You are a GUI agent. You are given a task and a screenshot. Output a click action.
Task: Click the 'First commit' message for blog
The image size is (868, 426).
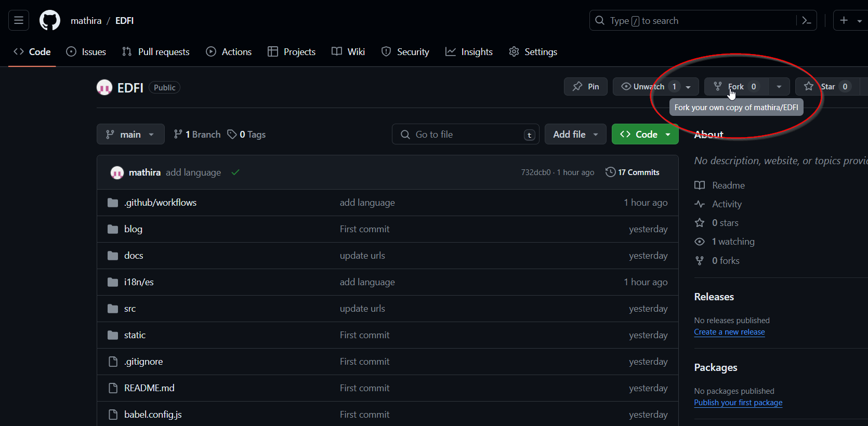coord(364,229)
